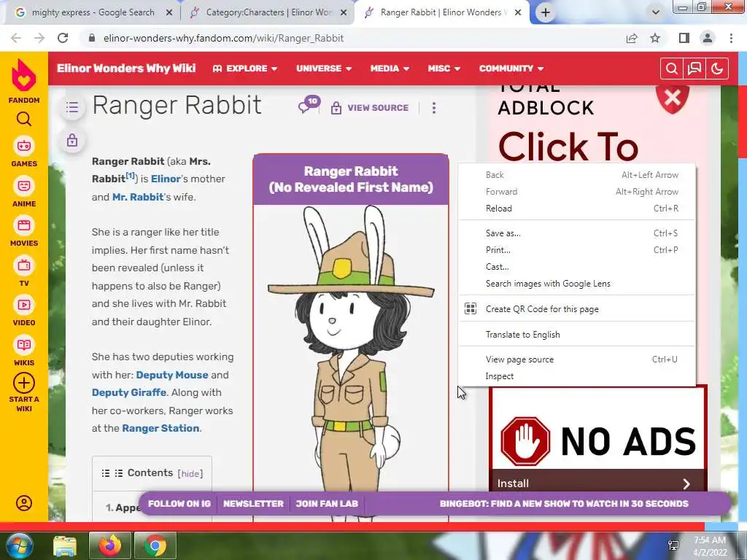Choose Print... in context menu
747x560 pixels.
[x=576, y=250]
